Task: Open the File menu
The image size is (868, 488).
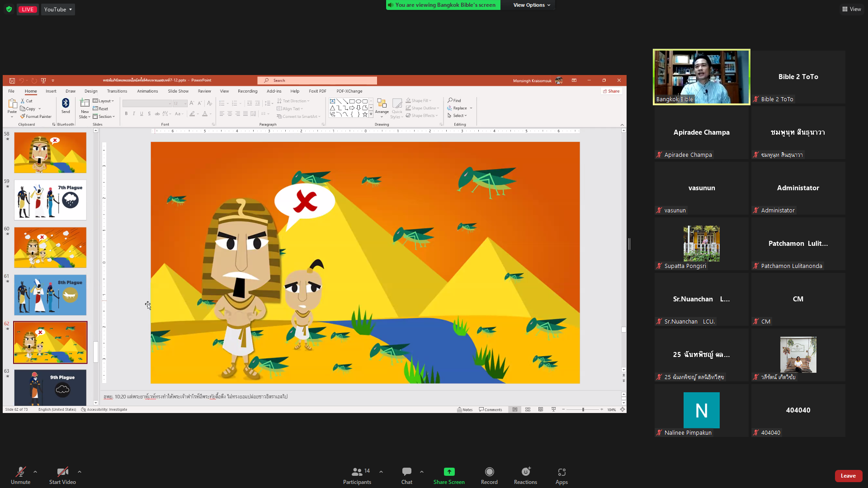Action: point(11,91)
